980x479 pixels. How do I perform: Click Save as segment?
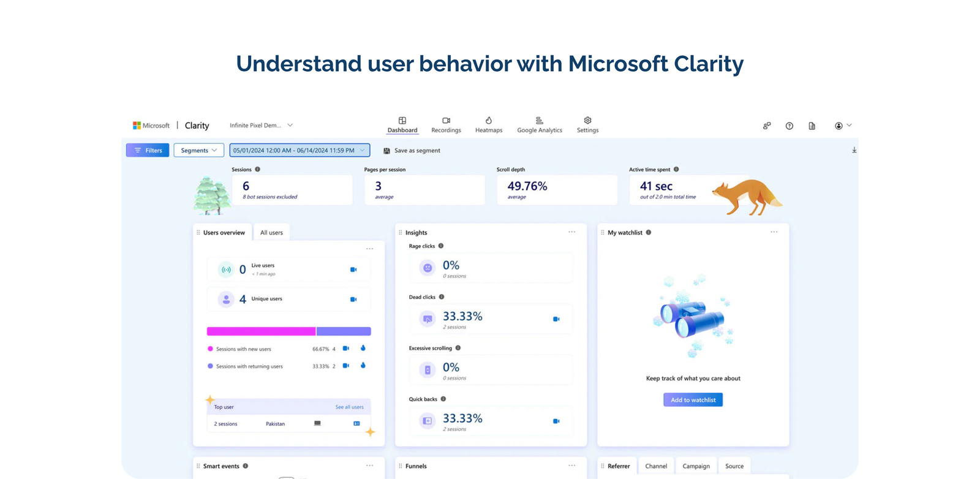point(412,151)
